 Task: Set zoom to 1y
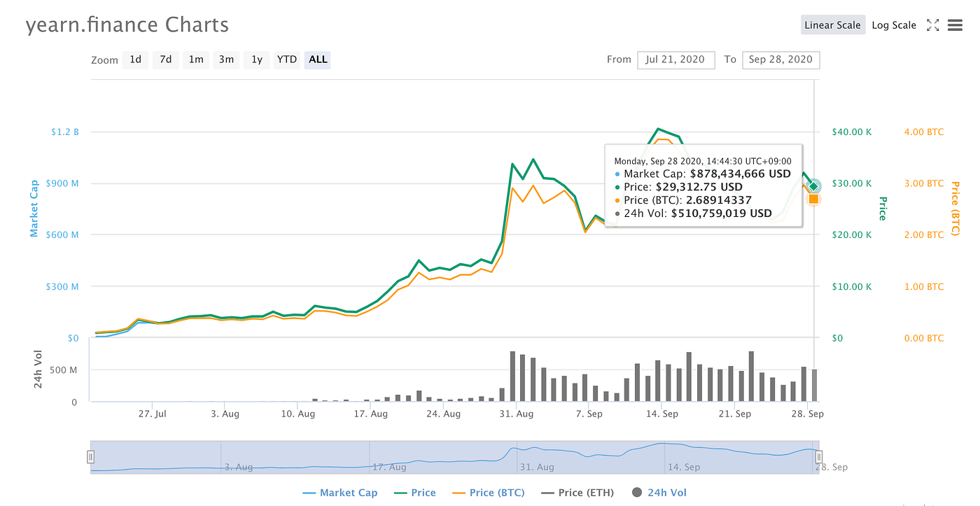click(x=257, y=59)
